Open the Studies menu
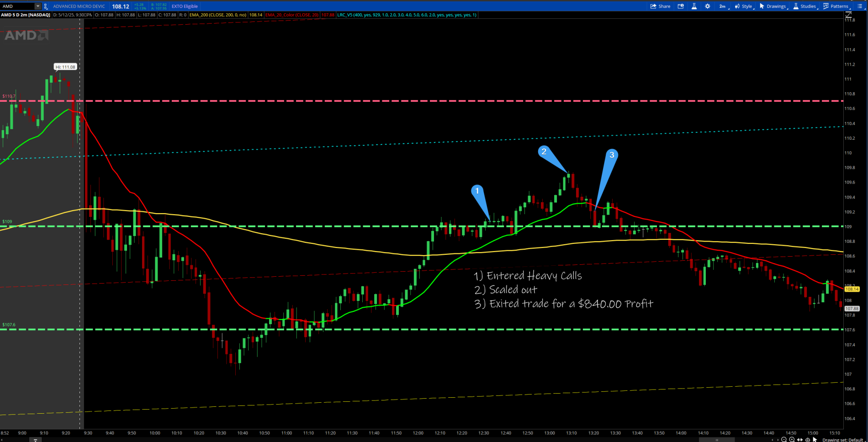The width and height of the screenshot is (868, 442). pos(805,6)
